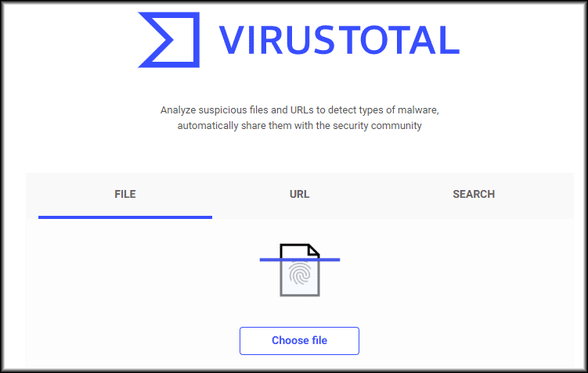
Task: Switch to the FILE tab
Action: (x=124, y=194)
